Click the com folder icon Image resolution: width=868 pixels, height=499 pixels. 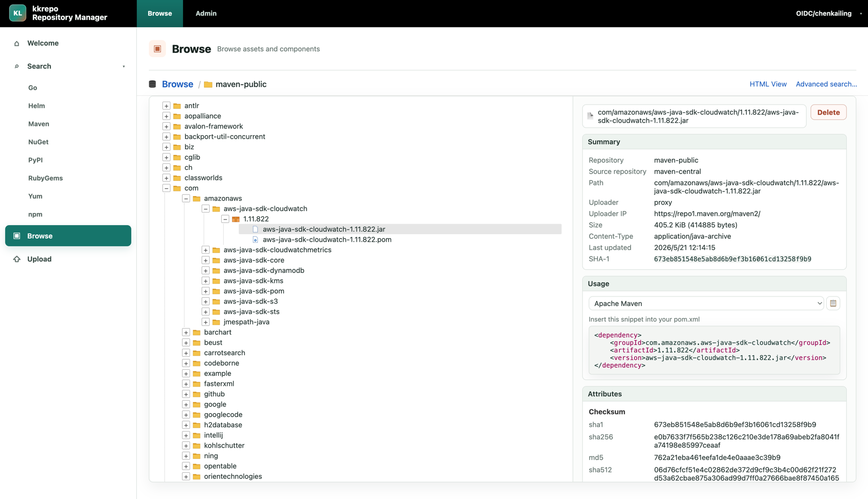click(177, 188)
